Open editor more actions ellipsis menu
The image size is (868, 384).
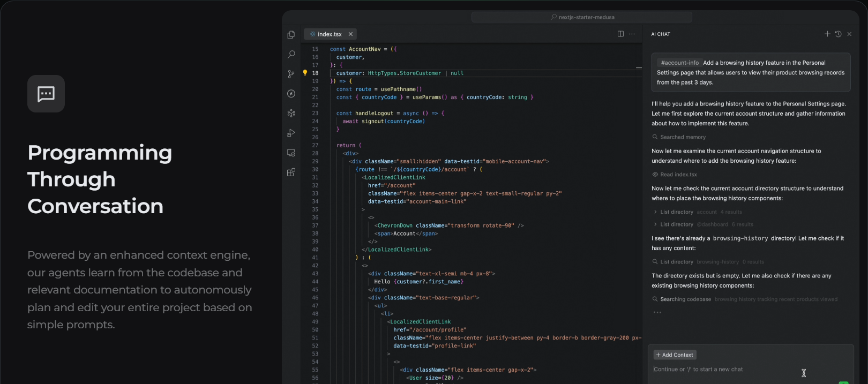(x=632, y=34)
